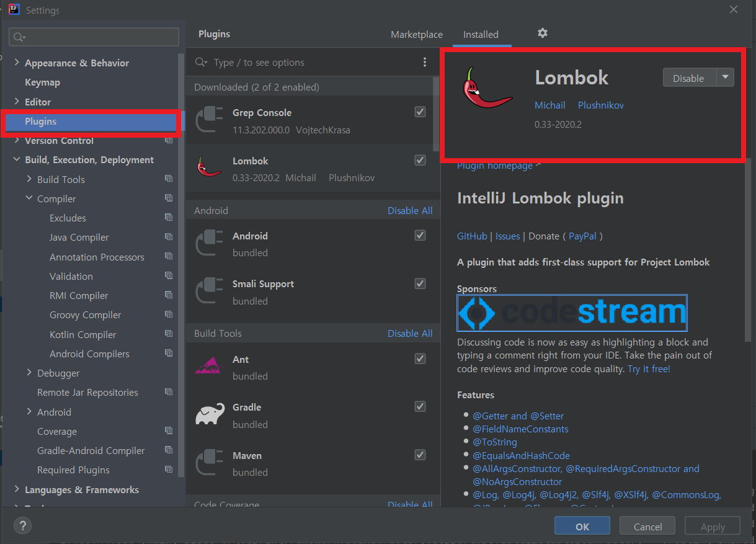Disable all Android plugins
Image resolution: width=756 pixels, height=544 pixels.
pos(410,210)
